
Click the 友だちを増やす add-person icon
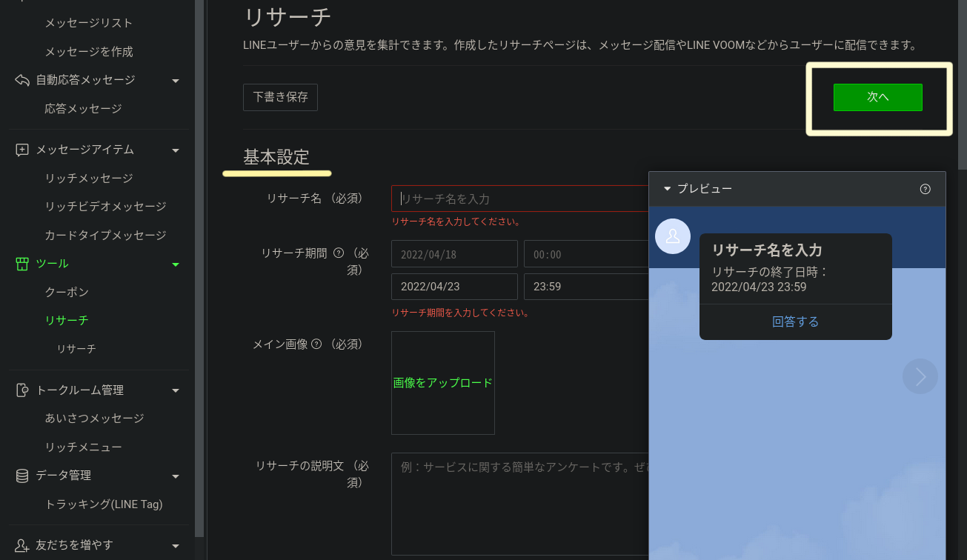pos(22,545)
